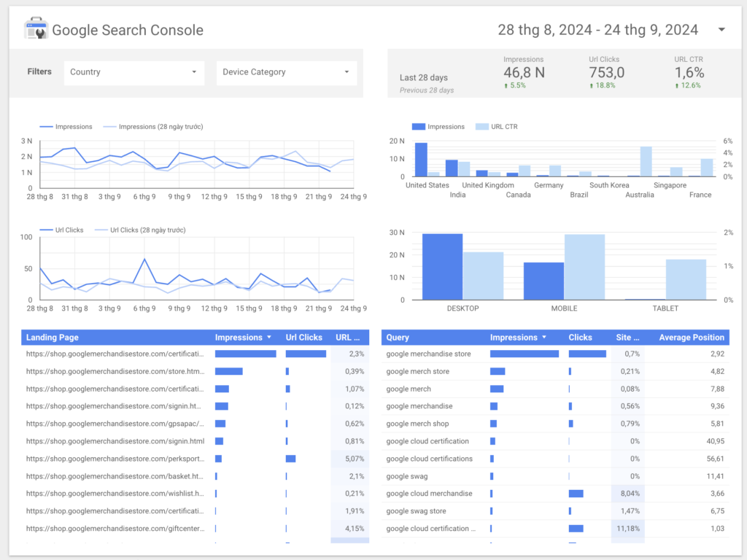Select the date range 28 thg 8 - 24 thg 9
This screenshot has width=747, height=560.
point(598,30)
